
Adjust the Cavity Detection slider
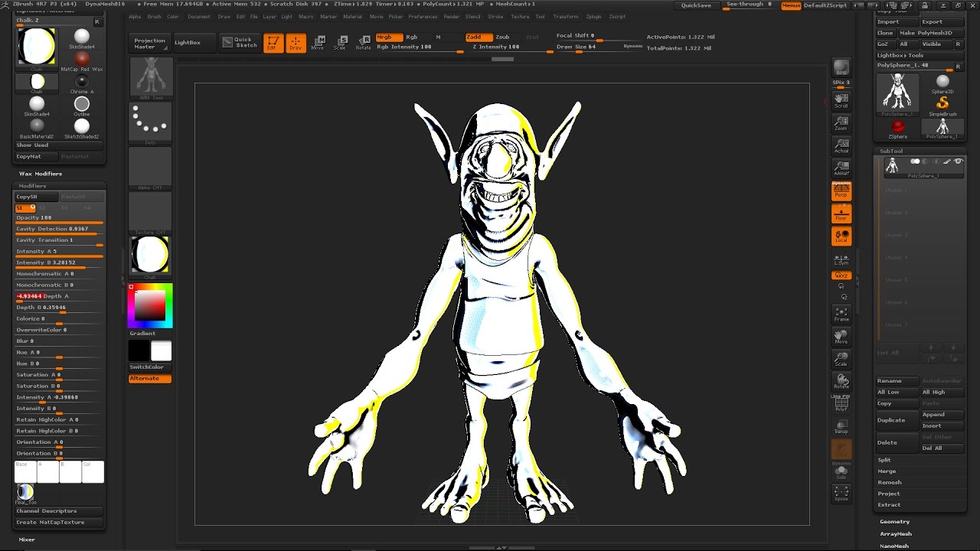(x=59, y=229)
